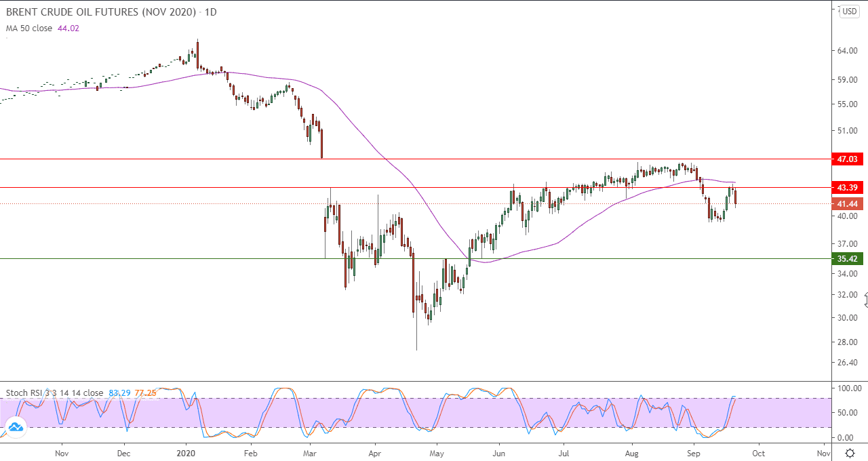Screen dimensions: 868x461
Task: Click the 34.00 price axis value
Action: click(x=848, y=273)
